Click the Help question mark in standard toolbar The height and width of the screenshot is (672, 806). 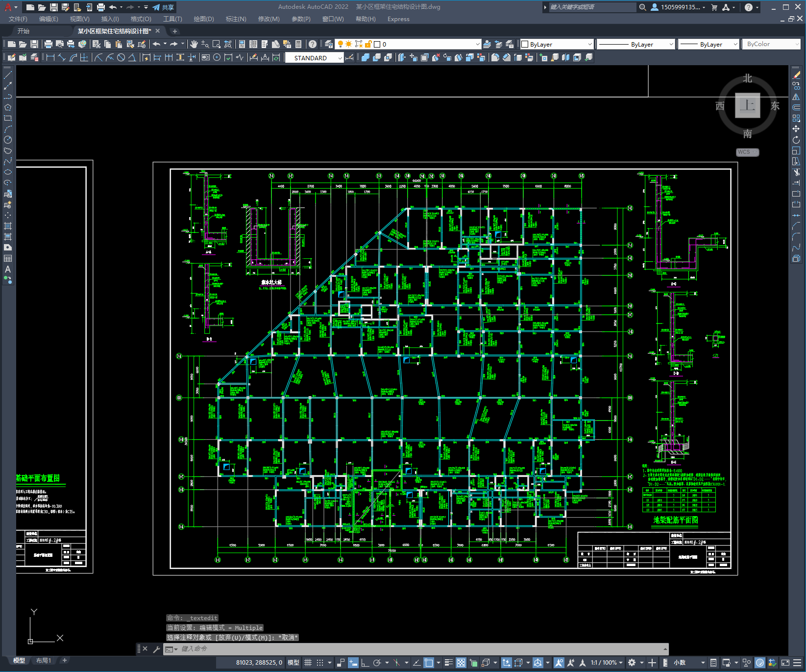(313, 44)
